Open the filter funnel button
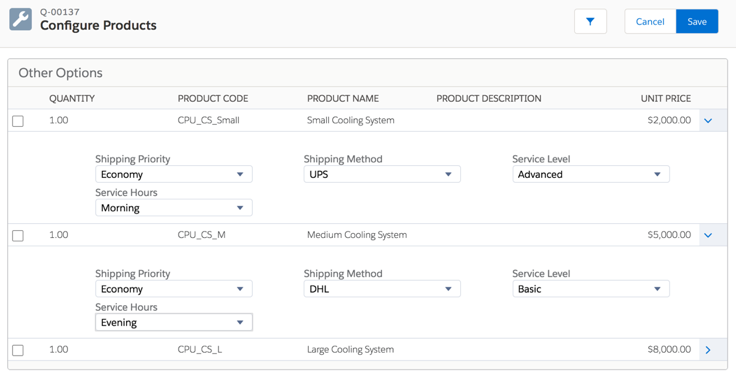This screenshot has width=736, height=378. 590,22
